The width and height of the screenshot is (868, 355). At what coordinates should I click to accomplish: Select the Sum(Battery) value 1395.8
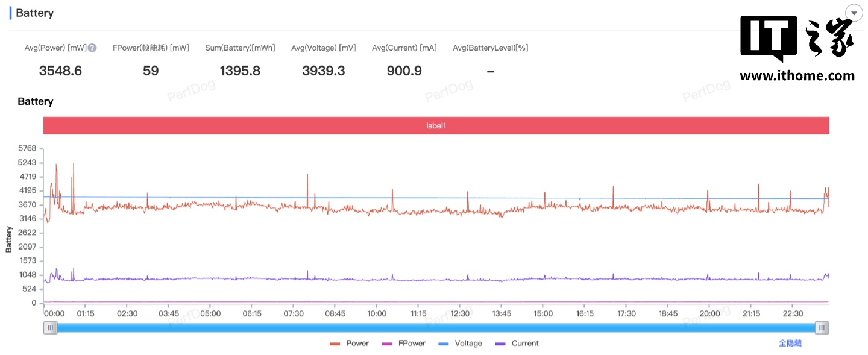tap(240, 71)
